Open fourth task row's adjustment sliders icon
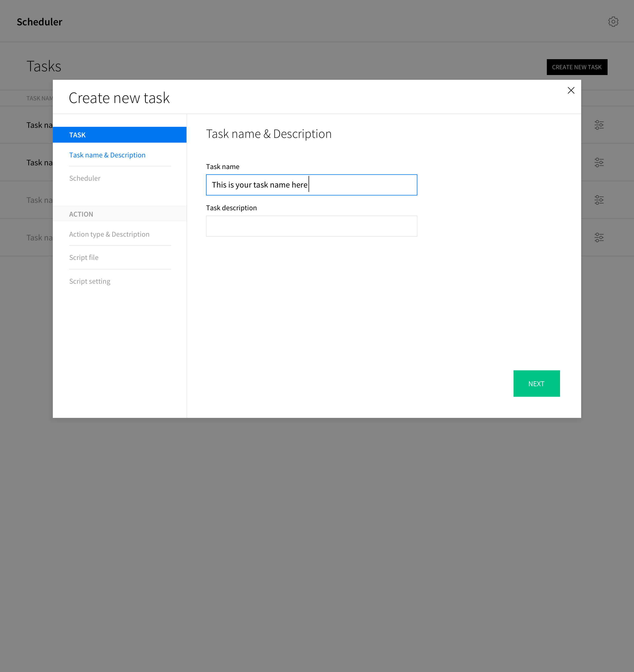634x672 pixels. pyautogui.click(x=599, y=237)
